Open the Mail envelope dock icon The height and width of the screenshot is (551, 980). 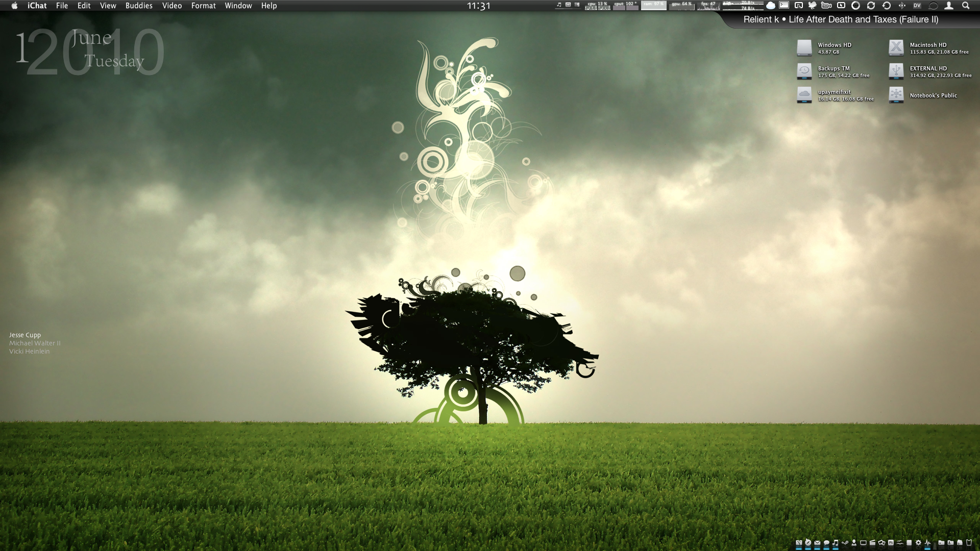(x=817, y=543)
